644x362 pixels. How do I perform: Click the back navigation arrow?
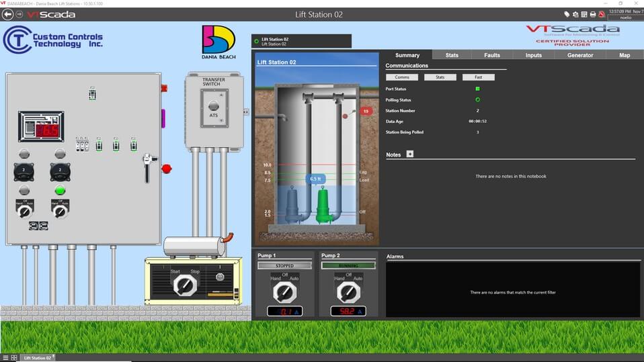click(x=8, y=14)
